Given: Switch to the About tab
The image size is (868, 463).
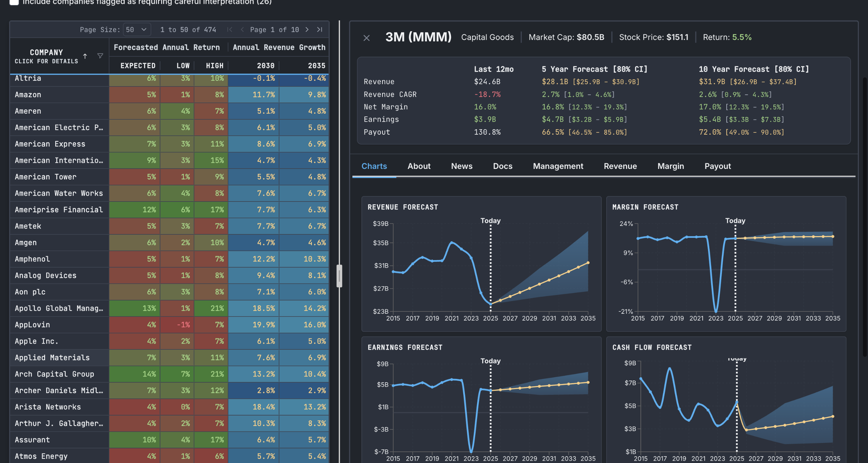Looking at the screenshot, I should [419, 166].
